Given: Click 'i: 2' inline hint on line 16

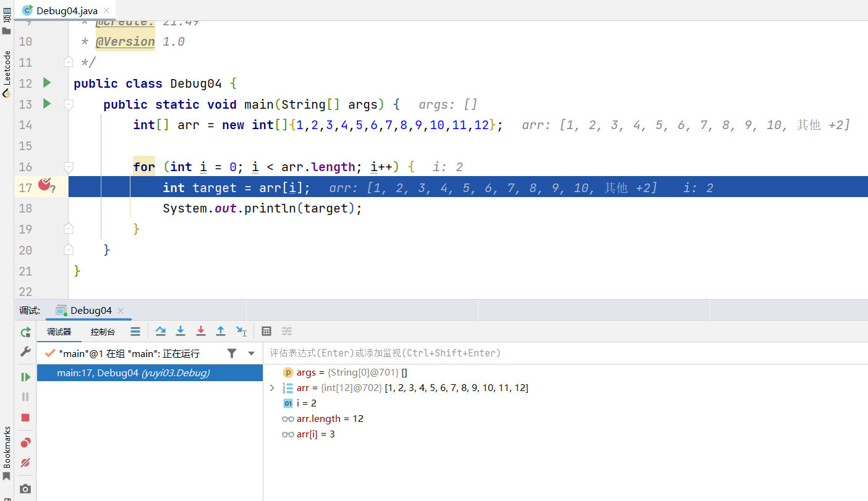Looking at the screenshot, I should 448,167.
